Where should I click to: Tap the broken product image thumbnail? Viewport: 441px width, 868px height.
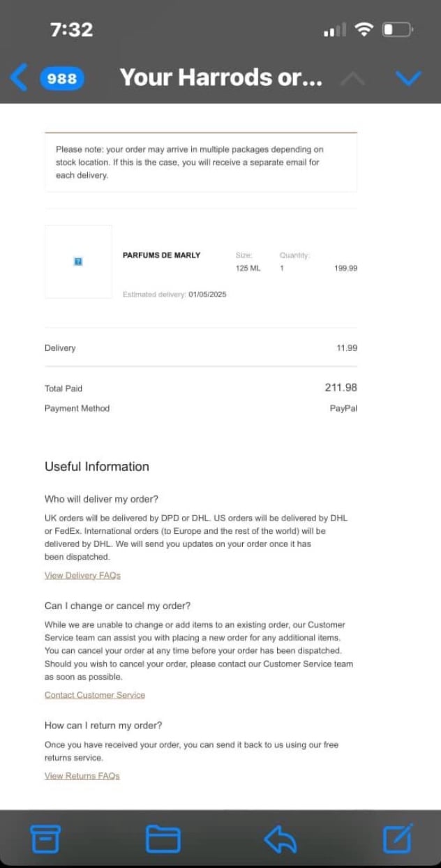(78, 262)
